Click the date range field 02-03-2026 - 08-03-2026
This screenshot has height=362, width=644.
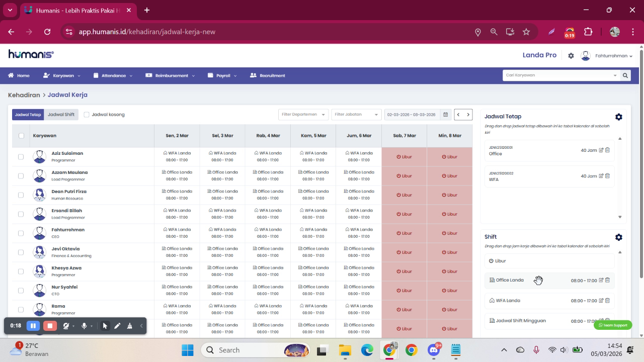click(412, 115)
